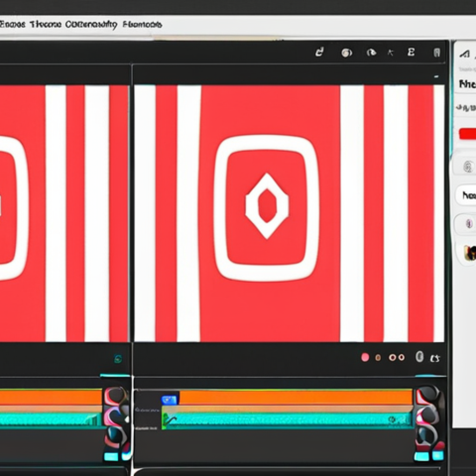Click the small text row under the side-panel heading
Screen dimensions: 476x476
tap(467, 107)
